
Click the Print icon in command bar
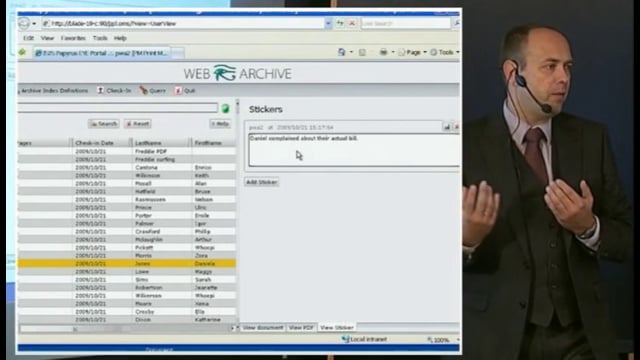tap(383, 52)
